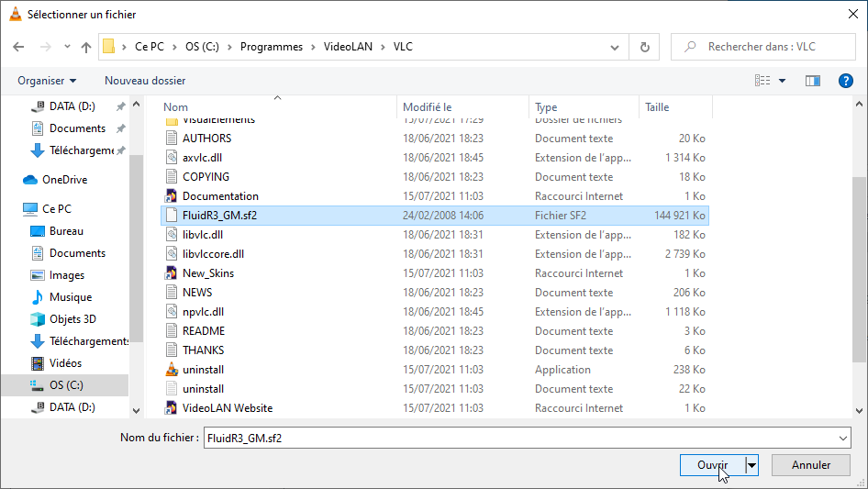Open the Ouvrir split-button dropdown arrow
The height and width of the screenshot is (489, 868).
[x=751, y=465]
